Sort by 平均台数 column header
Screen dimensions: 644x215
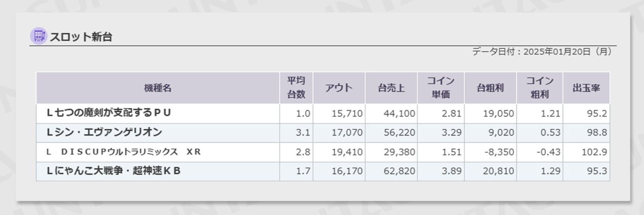coord(296,88)
